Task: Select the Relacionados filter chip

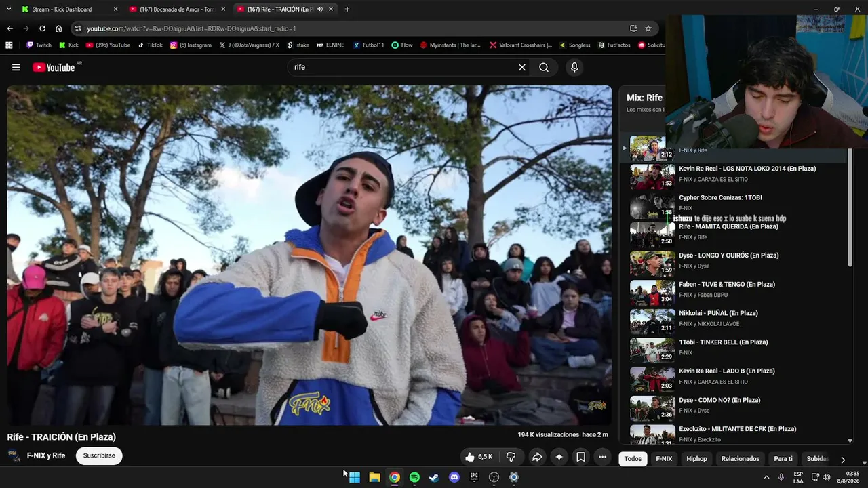Action: tap(741, 459)
